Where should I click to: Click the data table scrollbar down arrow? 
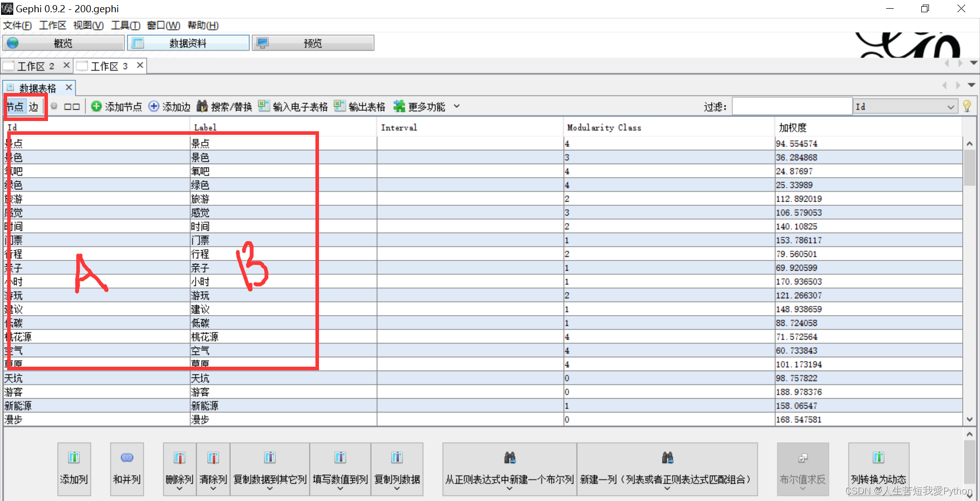969,419
